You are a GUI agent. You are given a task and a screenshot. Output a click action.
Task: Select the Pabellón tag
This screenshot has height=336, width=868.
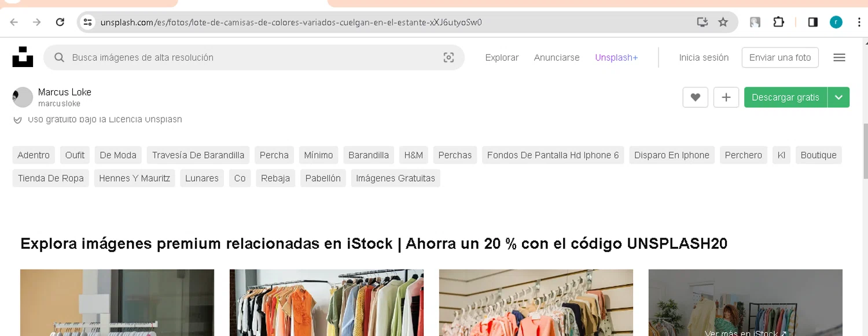(323, 178)
